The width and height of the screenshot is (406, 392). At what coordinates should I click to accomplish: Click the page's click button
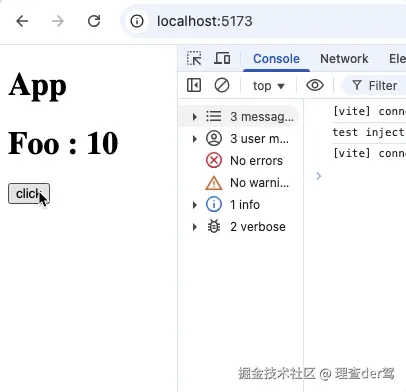pyautogui.click(x=29, y=193)
